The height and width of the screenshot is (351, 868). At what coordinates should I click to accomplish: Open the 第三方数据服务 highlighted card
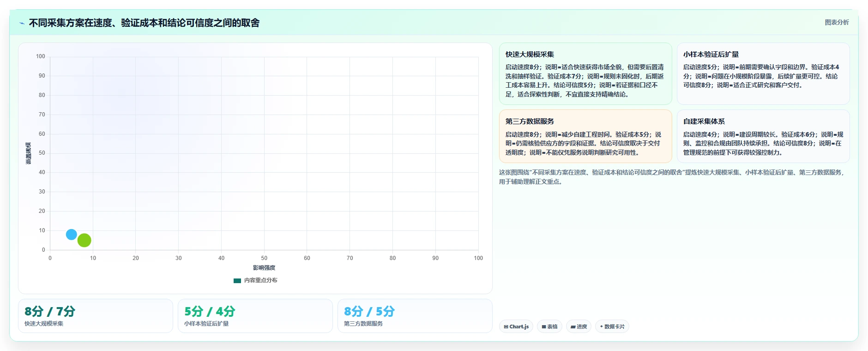(585, 136)
